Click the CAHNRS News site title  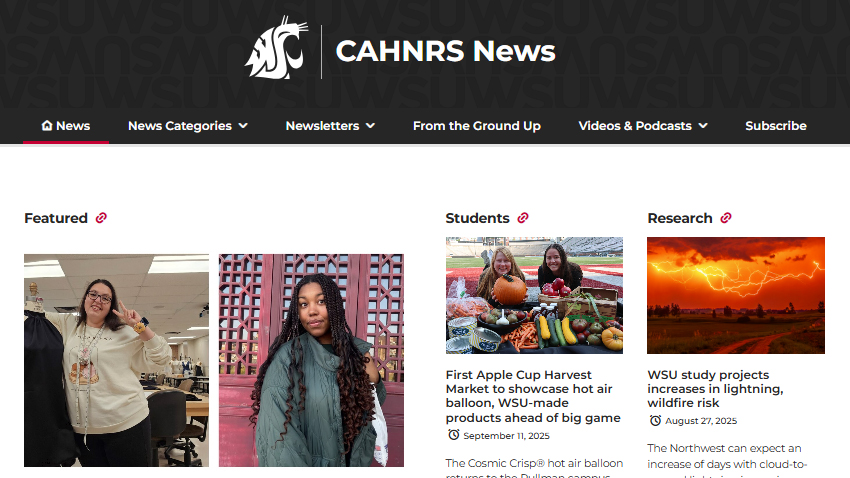(446, 51)
